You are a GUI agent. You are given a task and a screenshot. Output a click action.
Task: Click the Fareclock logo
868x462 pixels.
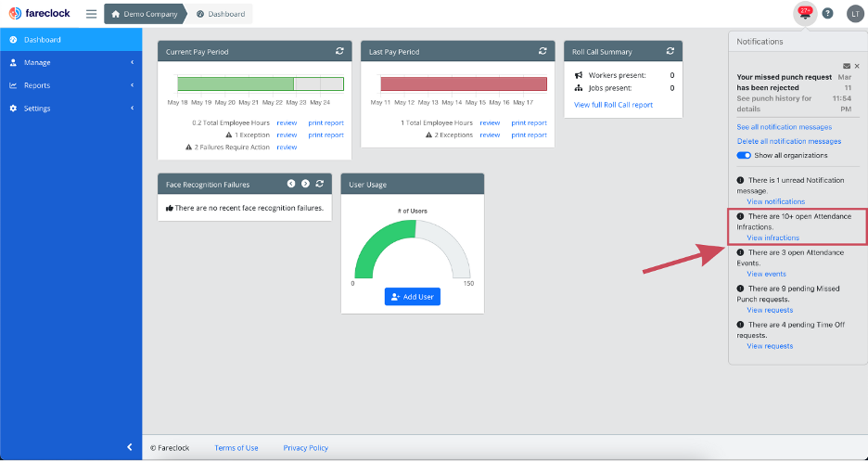coord(39,13)
